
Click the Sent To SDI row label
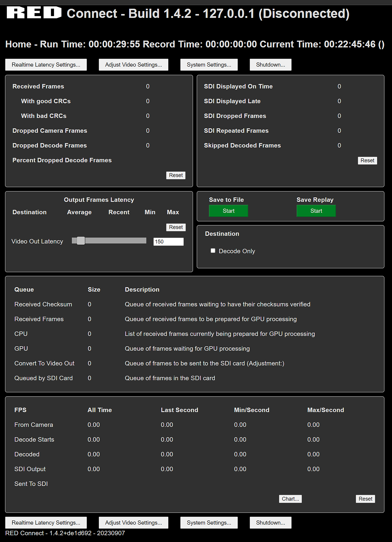coord(31,484)
